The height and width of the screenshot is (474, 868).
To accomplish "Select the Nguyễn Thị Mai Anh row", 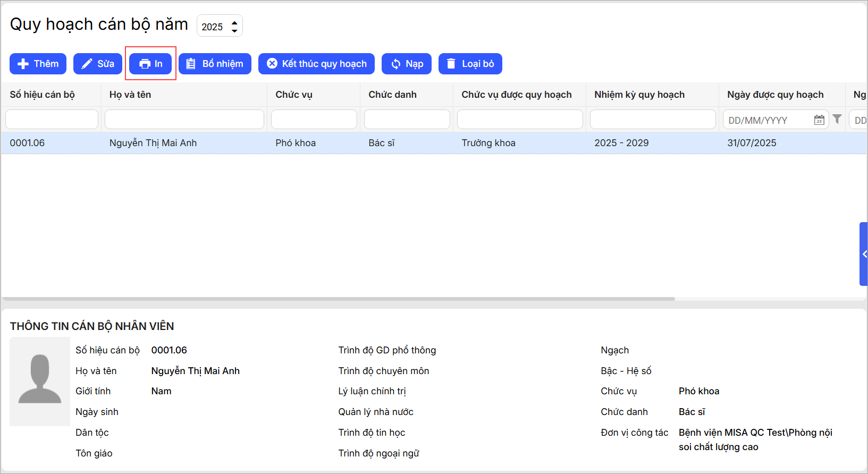I will [153, 143].
